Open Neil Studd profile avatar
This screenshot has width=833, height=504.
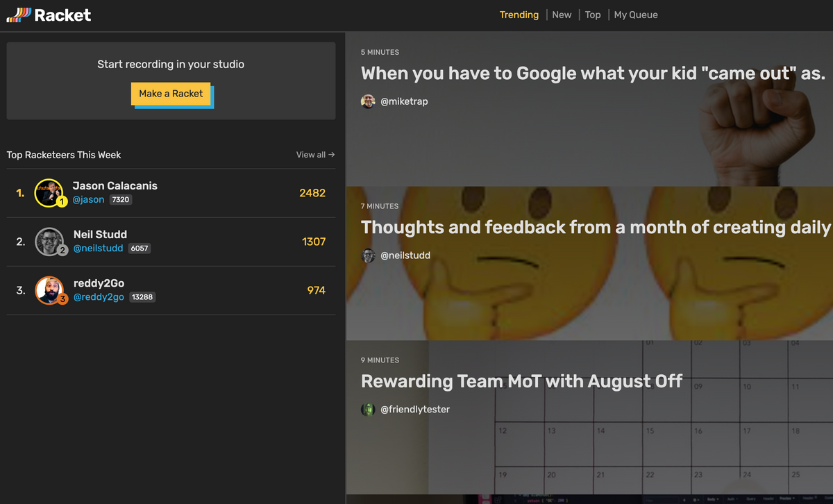[x=49, y=242]
